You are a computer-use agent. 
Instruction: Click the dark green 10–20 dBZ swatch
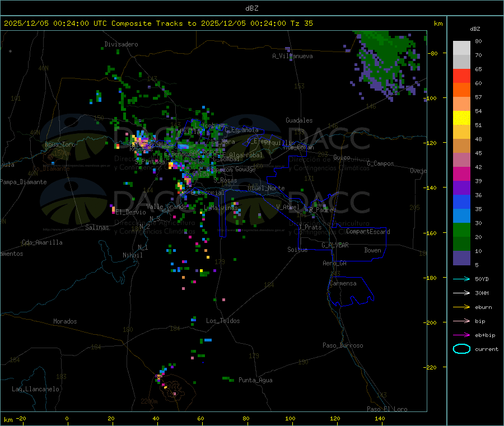[461, 244]
